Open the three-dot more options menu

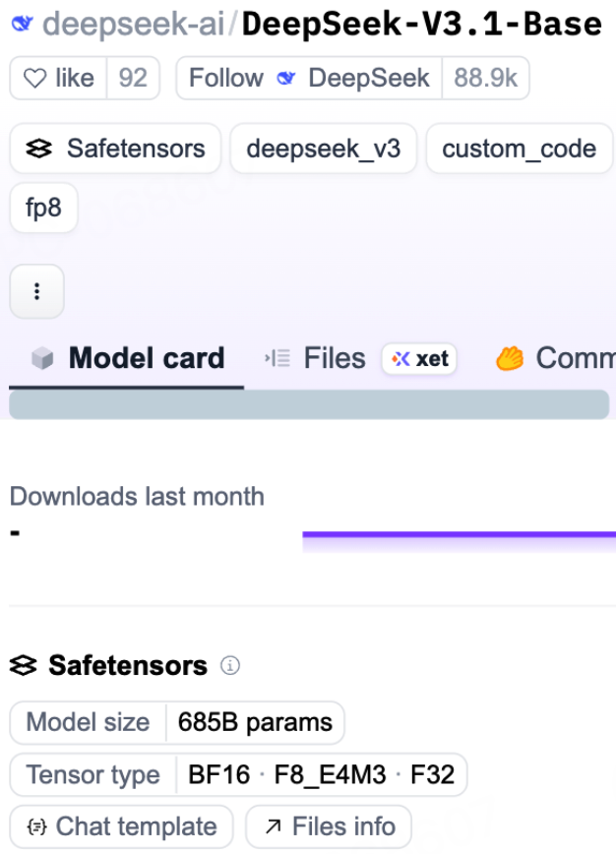coord(37,291)
